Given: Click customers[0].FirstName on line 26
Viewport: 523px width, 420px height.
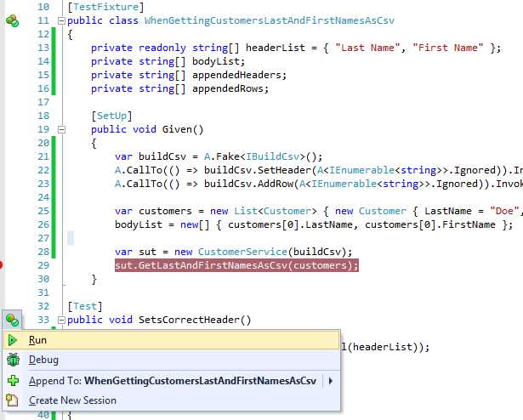Looking at the screenshot, I should pos(430,224).
